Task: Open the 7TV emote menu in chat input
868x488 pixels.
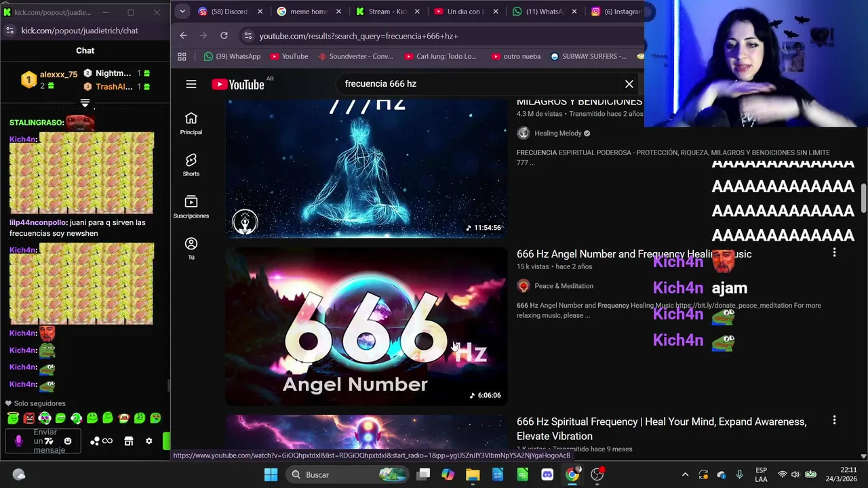Action: (x=48, y=441)
